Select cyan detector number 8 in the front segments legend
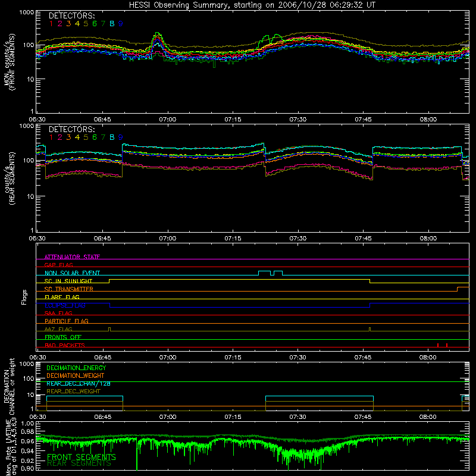 (112, 24)
